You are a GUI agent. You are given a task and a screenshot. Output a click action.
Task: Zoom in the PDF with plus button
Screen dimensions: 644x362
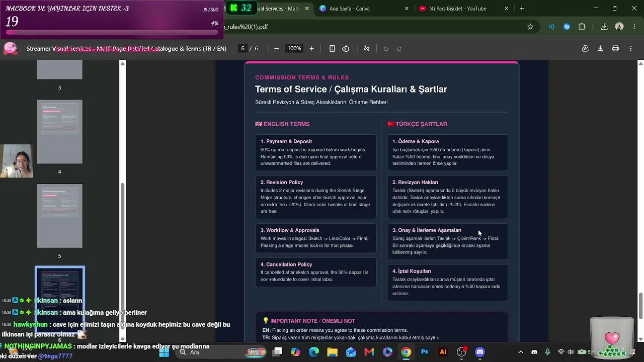pyautogui.click(x=311, y=49)
